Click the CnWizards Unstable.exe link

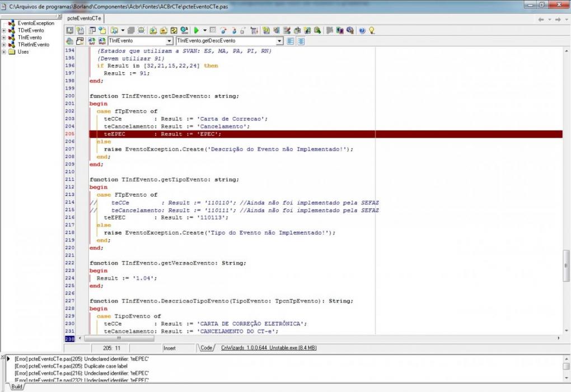268,348
